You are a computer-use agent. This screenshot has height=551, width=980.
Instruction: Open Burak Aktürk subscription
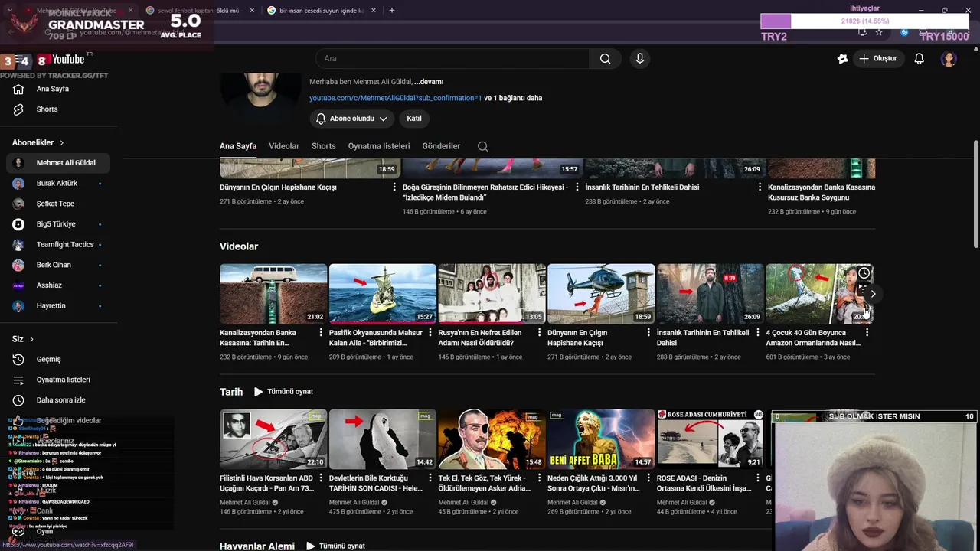[x=58, y=184]
